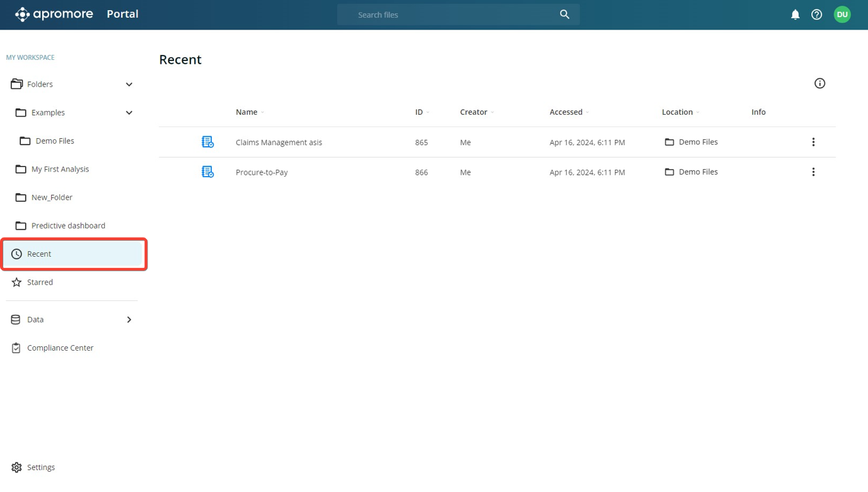Open three-dot menu for Procure-to-Pay row
This screenshot has width=868, height=492.
pos(813,172)
